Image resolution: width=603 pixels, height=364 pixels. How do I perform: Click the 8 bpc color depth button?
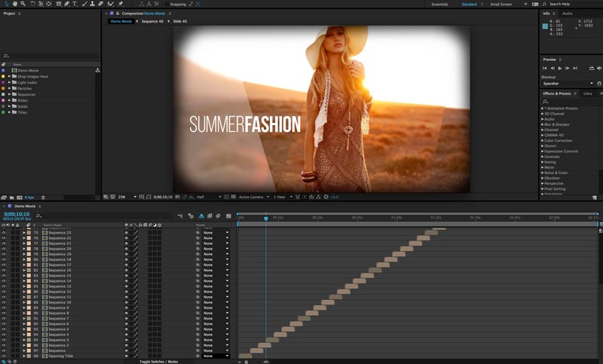tap(29, 197)
